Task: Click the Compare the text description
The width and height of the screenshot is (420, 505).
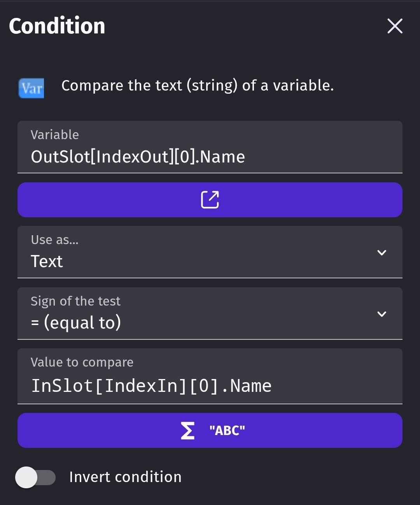Action: tap(198, 86)
